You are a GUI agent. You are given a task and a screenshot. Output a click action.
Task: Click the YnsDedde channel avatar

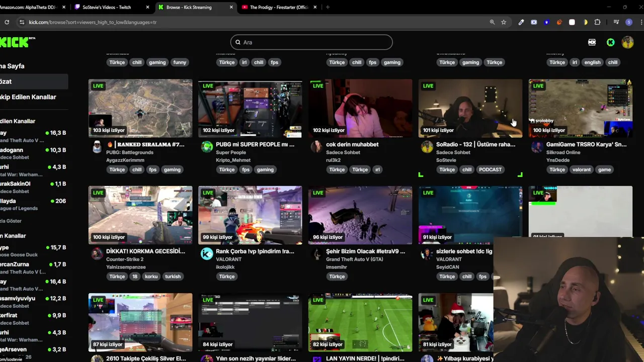pyautogui.click(x=537, y=147)
